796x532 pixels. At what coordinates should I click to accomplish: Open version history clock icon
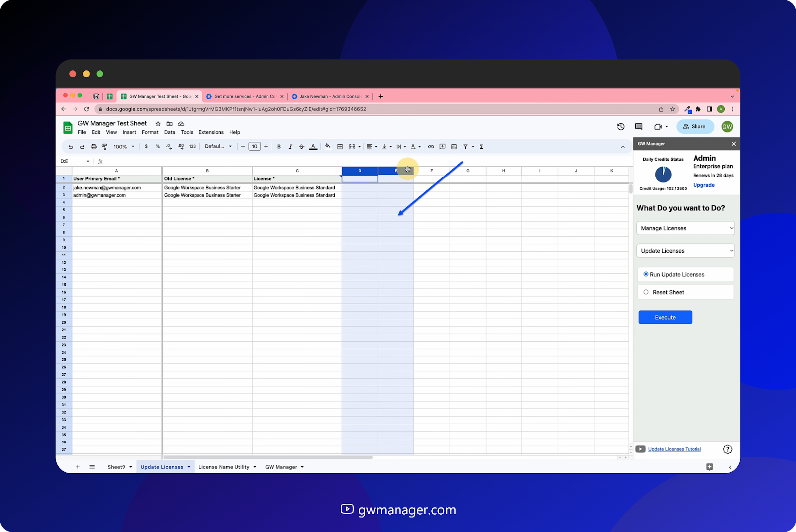[x=621, y=127]
